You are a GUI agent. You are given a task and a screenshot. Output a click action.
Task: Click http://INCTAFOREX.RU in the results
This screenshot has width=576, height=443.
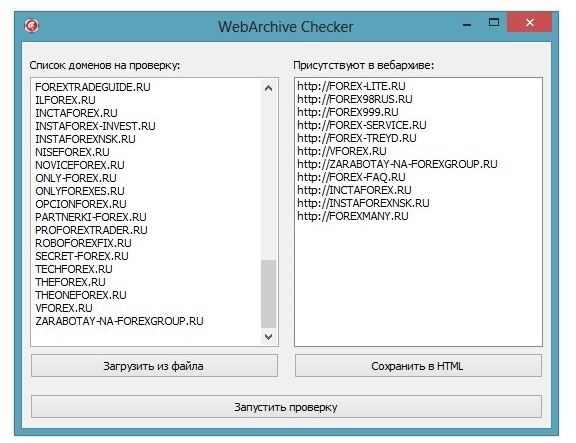354,190
